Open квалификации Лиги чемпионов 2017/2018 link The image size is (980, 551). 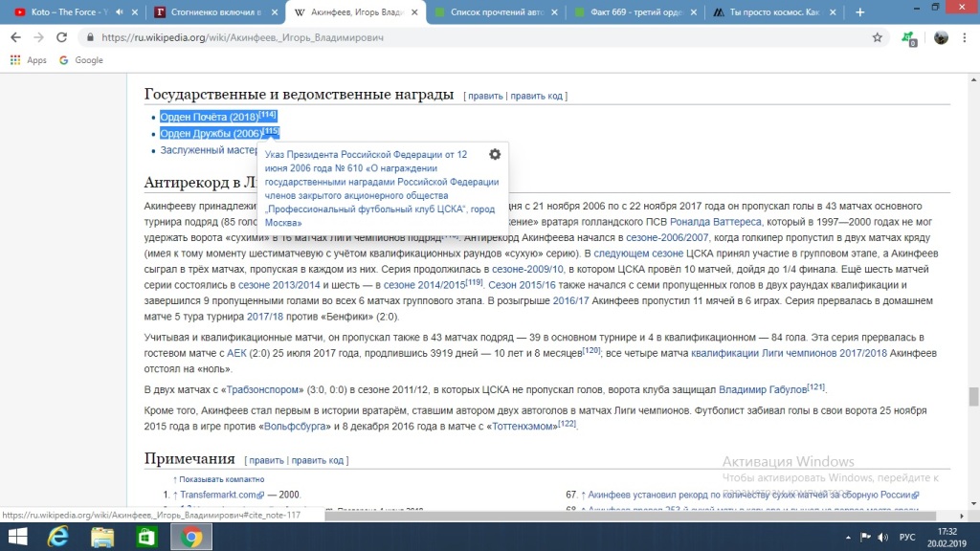789,353
